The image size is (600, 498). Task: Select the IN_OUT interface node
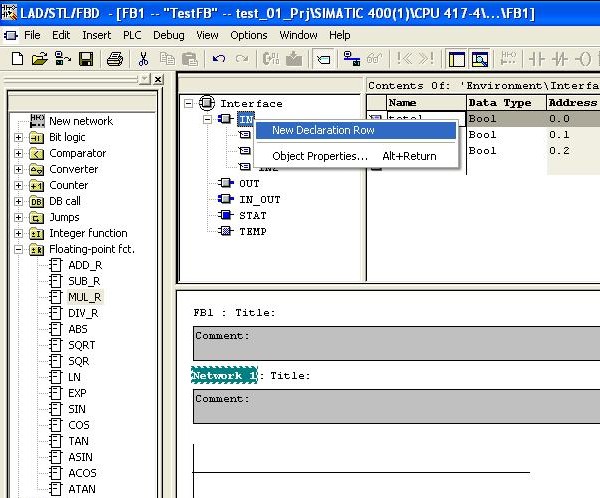click(x=259, y=200)
